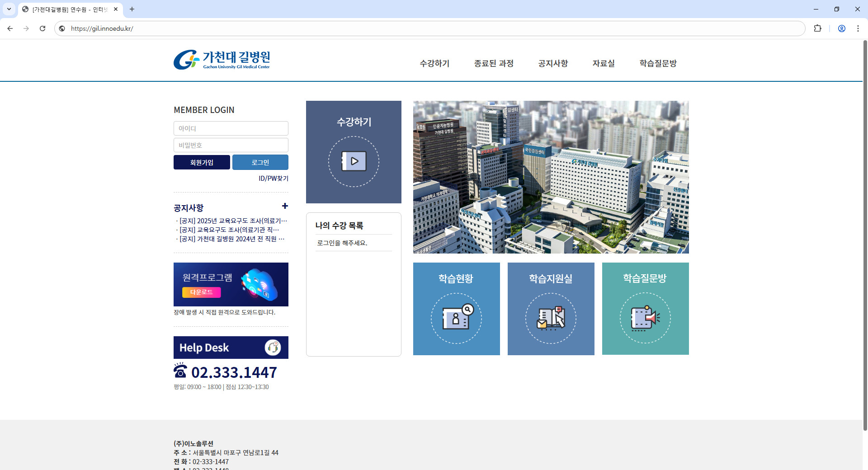Click the 학습지원실 tile title text

point(551,279)
